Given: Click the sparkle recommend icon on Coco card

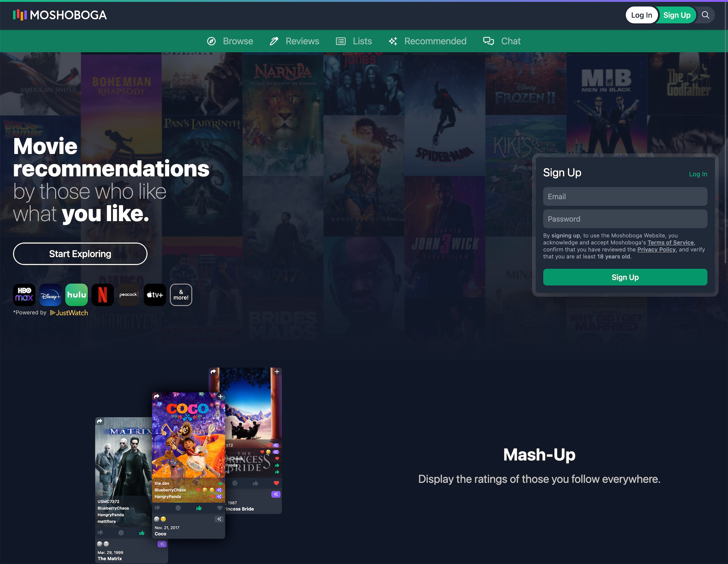Looking at the screenshot, I should [219, 519].
